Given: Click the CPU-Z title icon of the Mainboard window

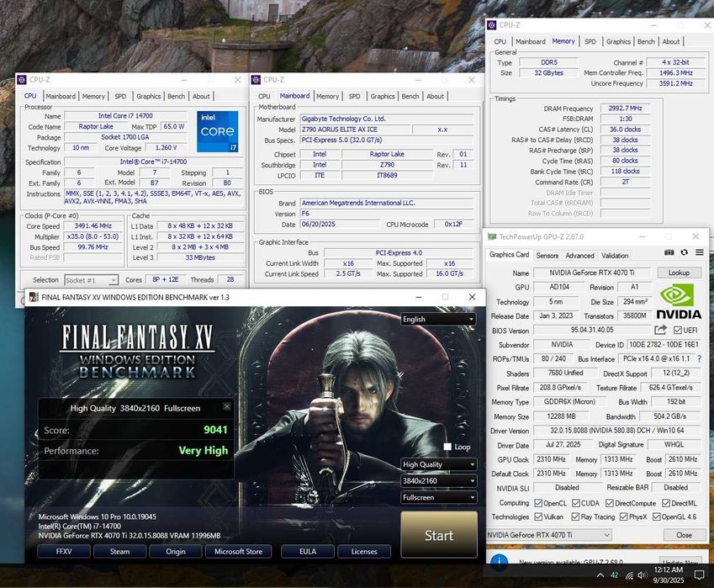Looking at the screenshot, I should pos(256,80).
